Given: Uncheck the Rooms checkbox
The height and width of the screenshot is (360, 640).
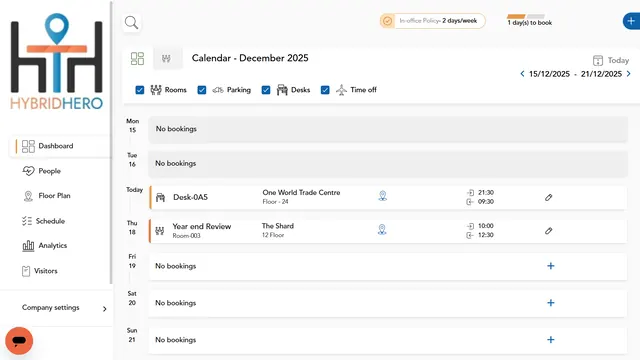Looking at the screenshot, I should click(140, 90).
